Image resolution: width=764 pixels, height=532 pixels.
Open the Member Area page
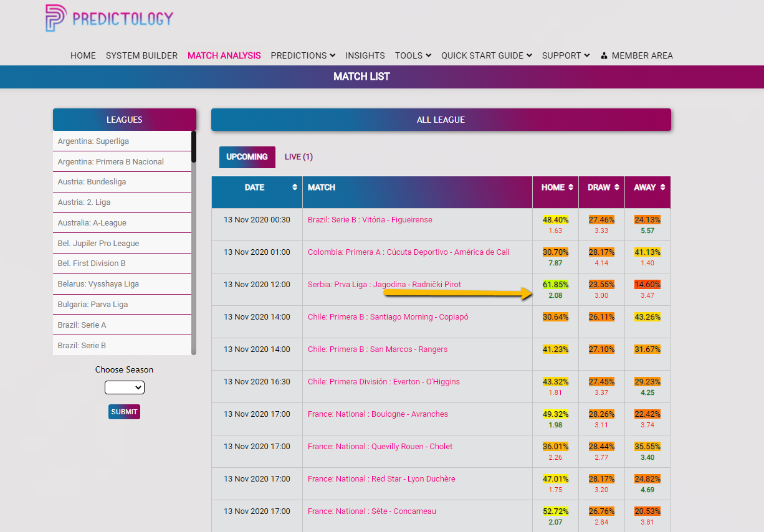[637, 55]
